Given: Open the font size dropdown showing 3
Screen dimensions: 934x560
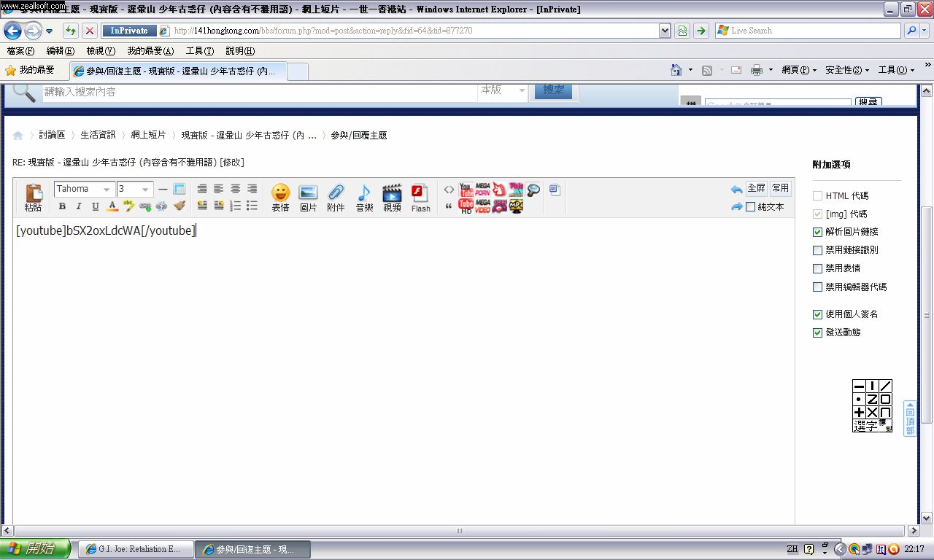Looking at the screenshot, I should 135,189.
